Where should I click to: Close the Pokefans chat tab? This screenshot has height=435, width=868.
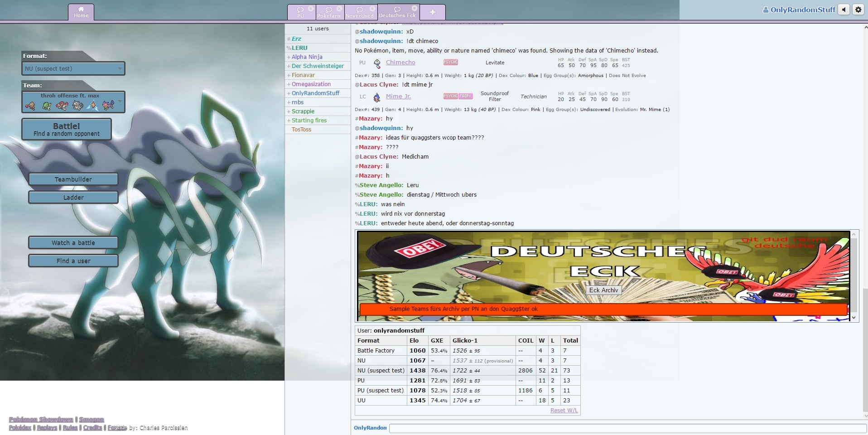pyautogui.click(x=339, y=9)
